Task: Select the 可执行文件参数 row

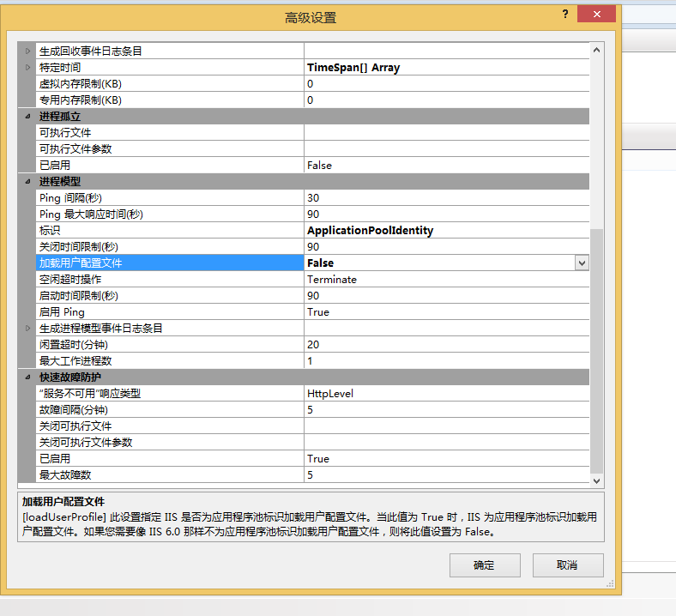Action: [312, 149]
